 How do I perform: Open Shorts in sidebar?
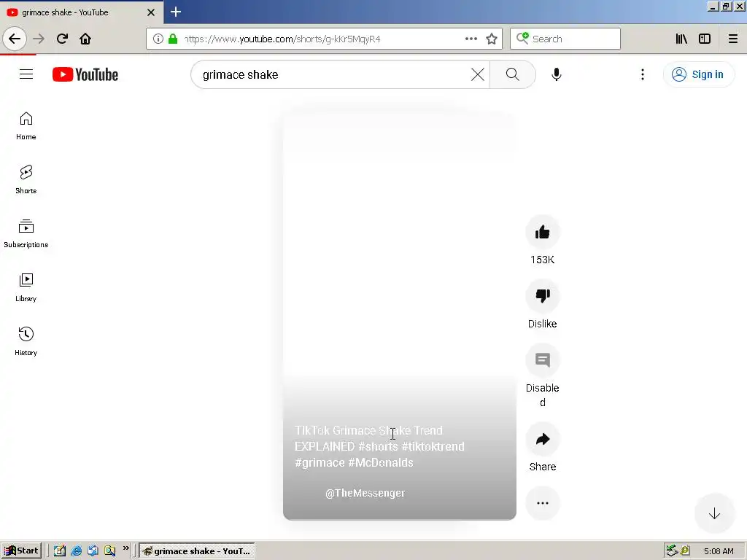coord(26,180)
